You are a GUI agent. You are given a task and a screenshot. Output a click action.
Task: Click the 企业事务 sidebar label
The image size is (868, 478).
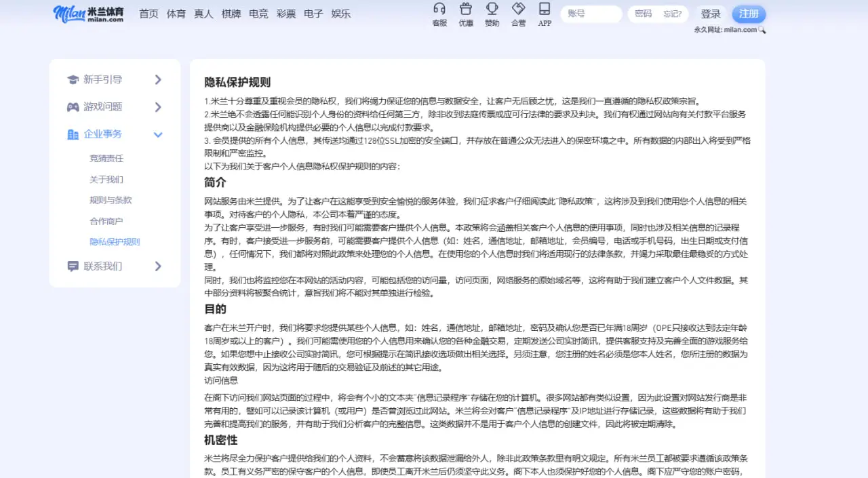pos(103,134)
